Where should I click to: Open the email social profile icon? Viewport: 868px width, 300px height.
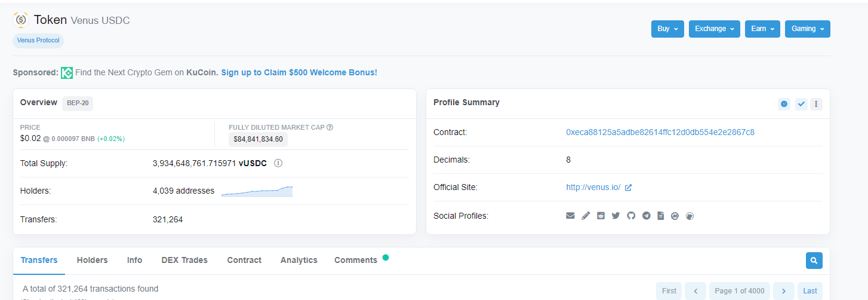tap(570, 216)
